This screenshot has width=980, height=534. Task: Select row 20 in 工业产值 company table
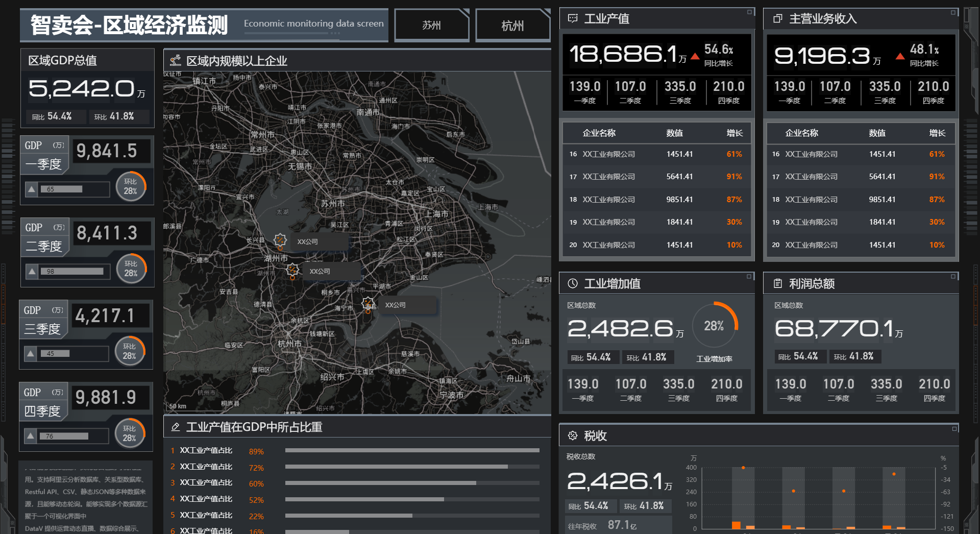click(657, 245)
